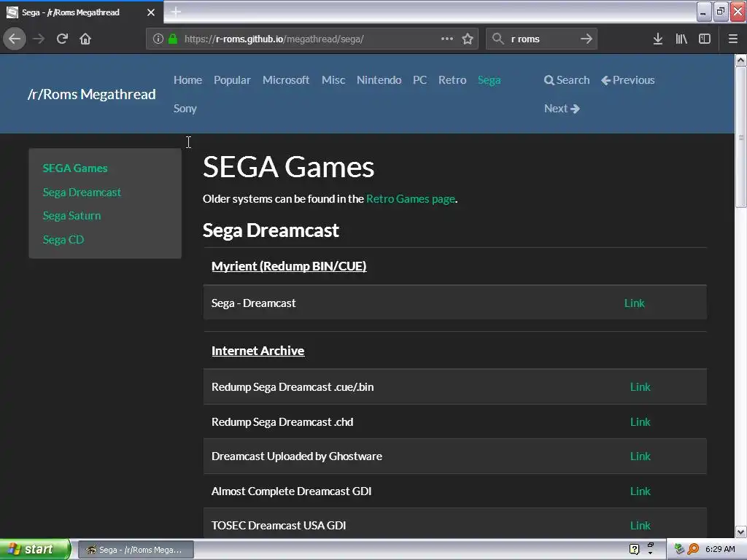Image resolution: width=747 pixels, height=560 pixels.
Task: Open the Library bookshelf icon
Action: point(681,39)
